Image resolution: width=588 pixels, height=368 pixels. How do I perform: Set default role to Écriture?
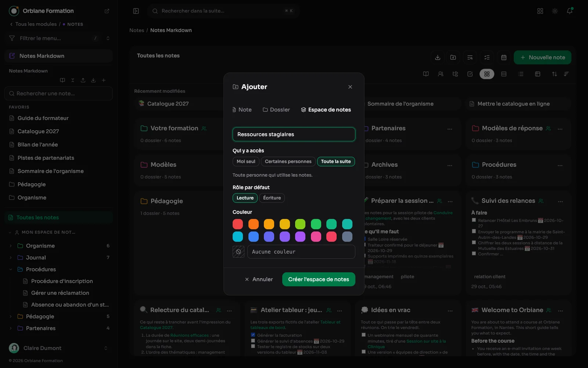click(272, 198)
